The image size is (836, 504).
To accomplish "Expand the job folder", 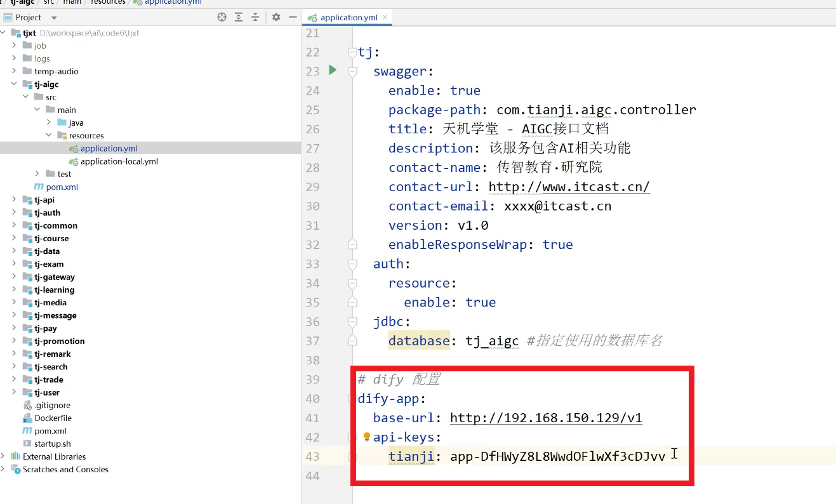I will coord(14,46).
